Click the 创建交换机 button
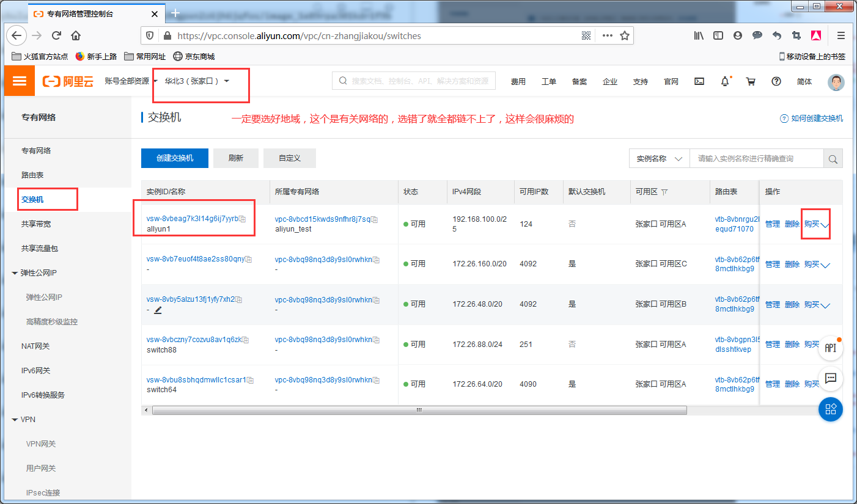The width and height of the screenshot is (857, 504). (174, 158)
